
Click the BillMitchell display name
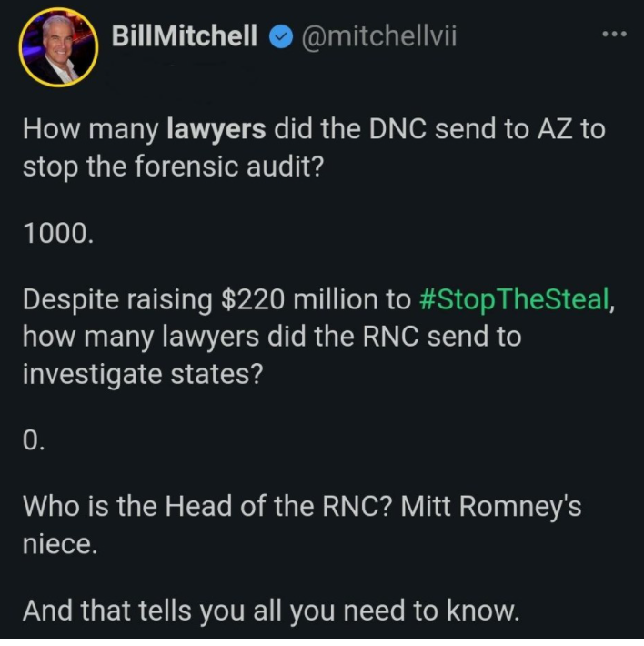pyautogui.click(x=183, y=37)
